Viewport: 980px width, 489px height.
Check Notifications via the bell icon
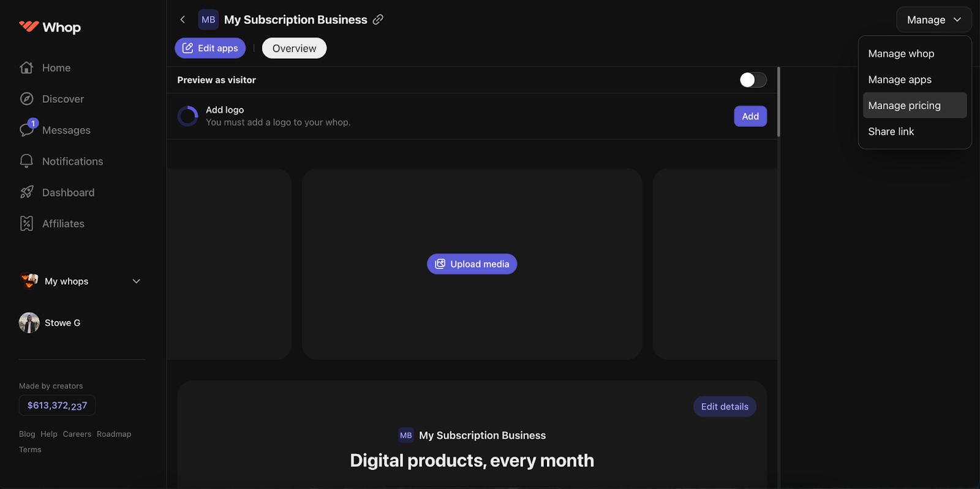click(26, 161)
